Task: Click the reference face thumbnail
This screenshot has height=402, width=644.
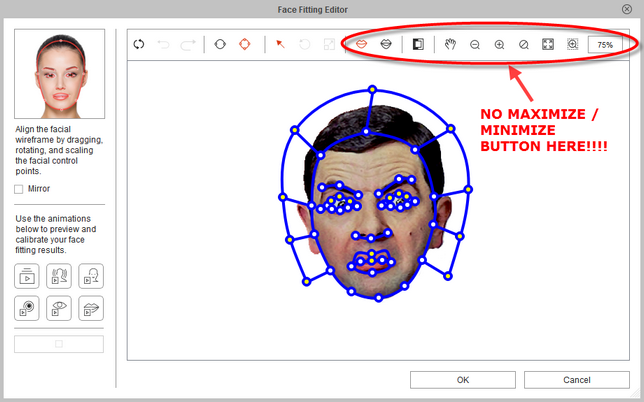Action: [x=60, y=74]
